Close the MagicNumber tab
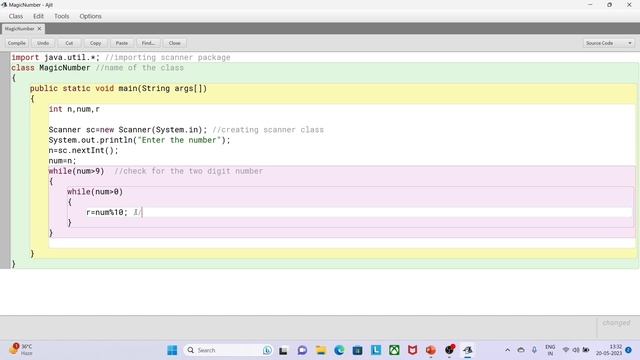640x360 pixels. 40,29
